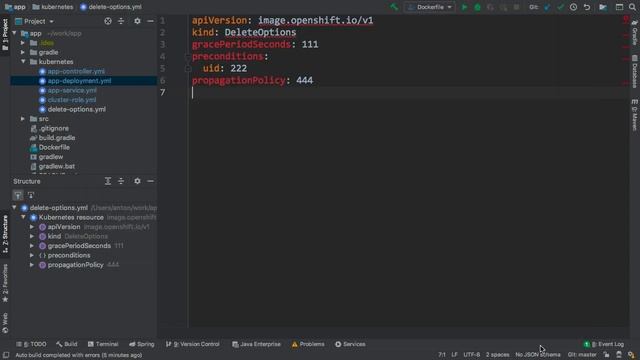Viewport: 640px width, 360px height.
Task: Open the Spring tool window tab
Action: coord(142,344)
